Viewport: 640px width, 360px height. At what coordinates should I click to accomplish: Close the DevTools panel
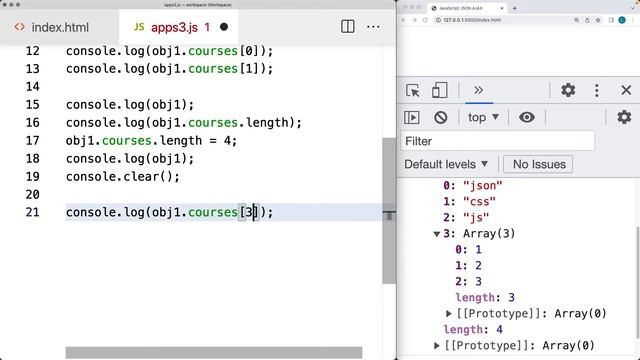[x=626, y=90]
